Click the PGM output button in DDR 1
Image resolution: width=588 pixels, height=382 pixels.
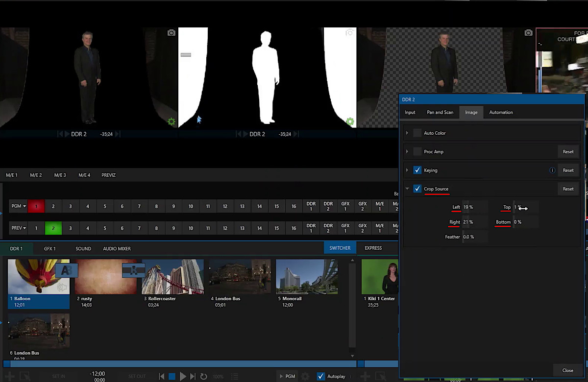pos(287,376)
